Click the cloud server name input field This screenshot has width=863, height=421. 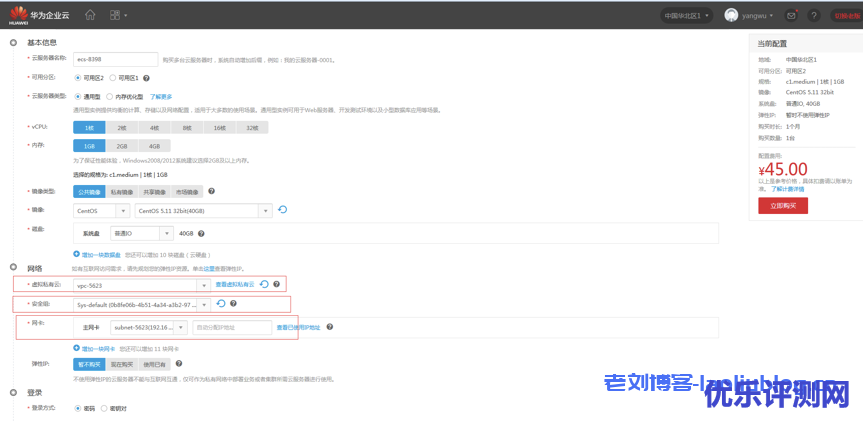point(116,59)
